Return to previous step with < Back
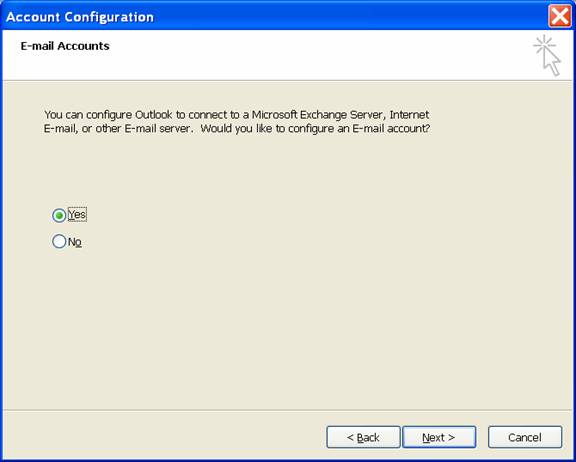The image size is (576, 462). click(363, 437)
